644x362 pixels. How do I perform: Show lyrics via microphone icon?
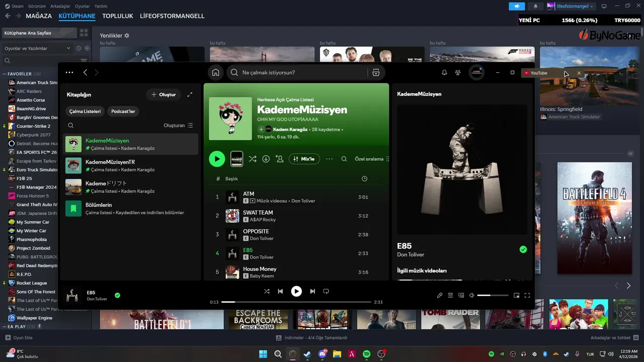[440, 295]
